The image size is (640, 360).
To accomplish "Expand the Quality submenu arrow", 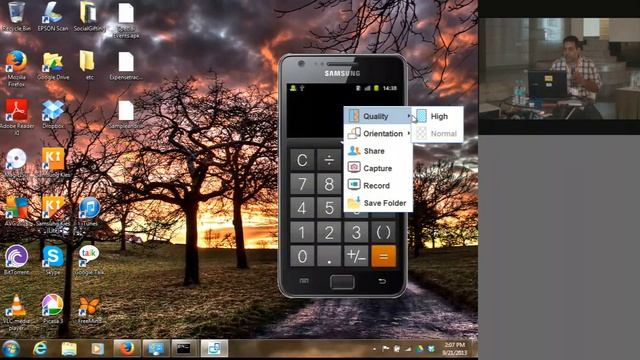I will pyautogui.click(x=409, y=116).
